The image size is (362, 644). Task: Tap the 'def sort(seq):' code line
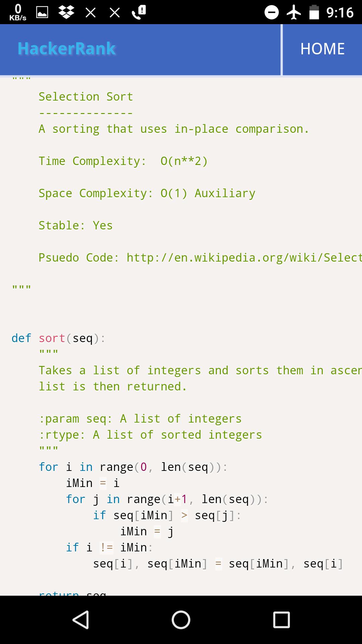tap(58, 338)
